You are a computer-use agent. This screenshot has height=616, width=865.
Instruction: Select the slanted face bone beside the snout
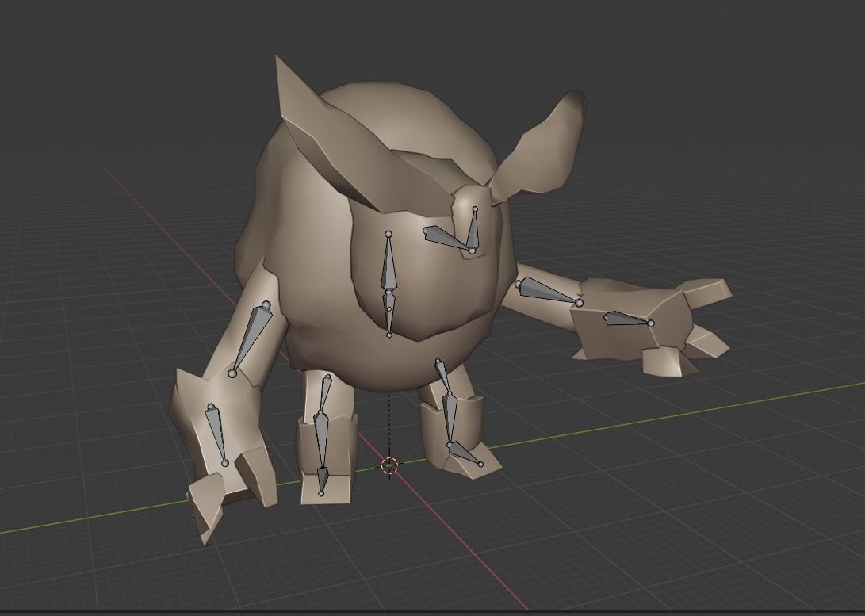click(x=447, y=239)
